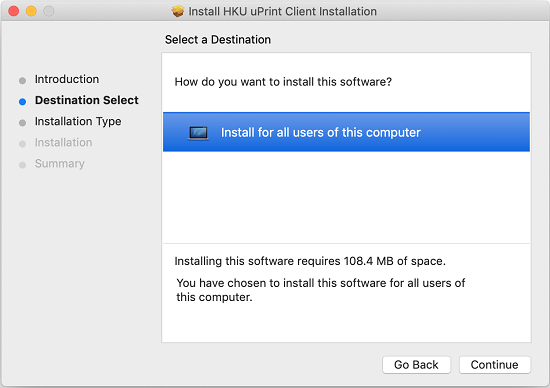
Task: Click the package icon in title bar
Action: click(178, 11)
